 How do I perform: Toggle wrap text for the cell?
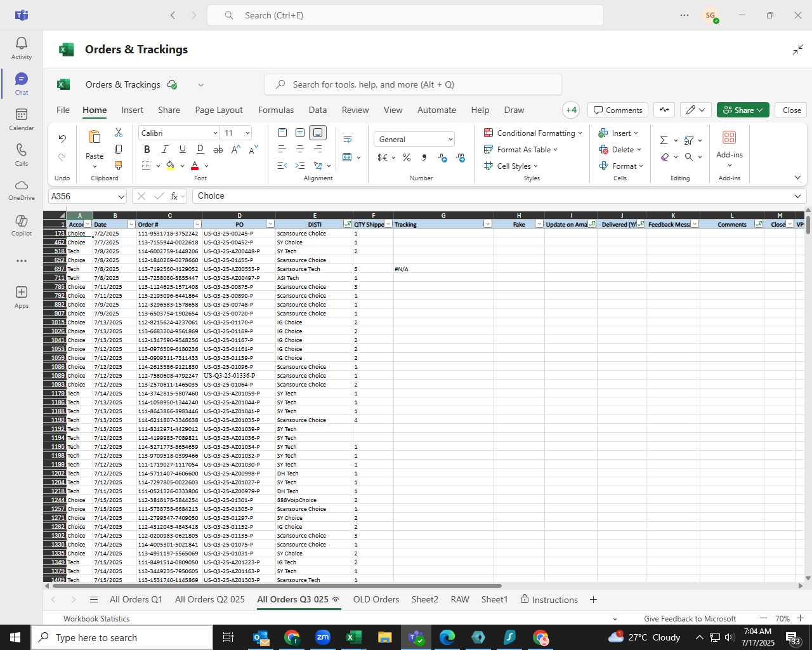(348, 139)
